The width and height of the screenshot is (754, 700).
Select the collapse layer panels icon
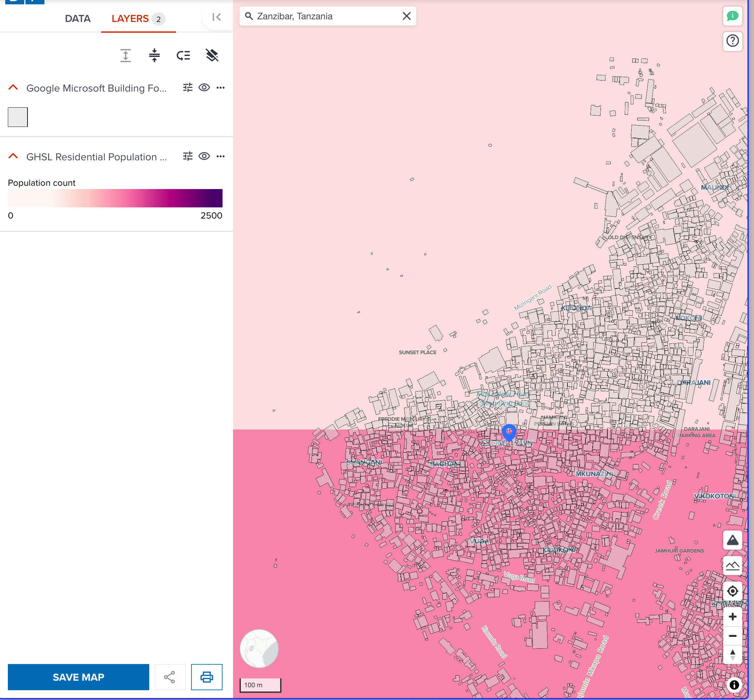coord(154,55)
